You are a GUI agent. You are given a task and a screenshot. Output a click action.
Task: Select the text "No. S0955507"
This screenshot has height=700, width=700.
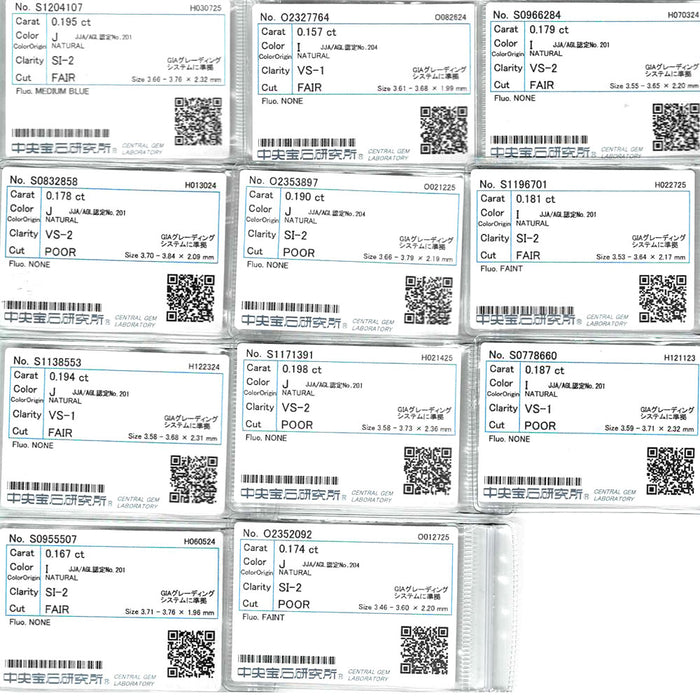coord(43,538)
